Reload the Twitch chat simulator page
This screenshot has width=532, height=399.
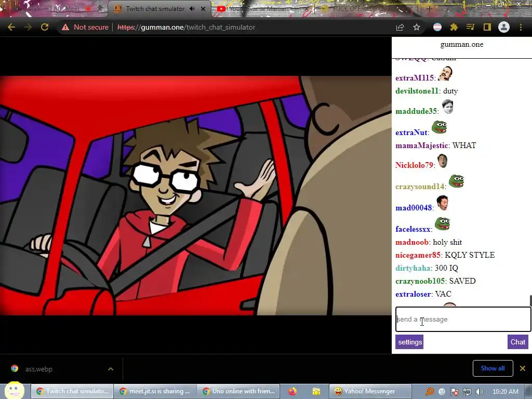tap(45, 27)
